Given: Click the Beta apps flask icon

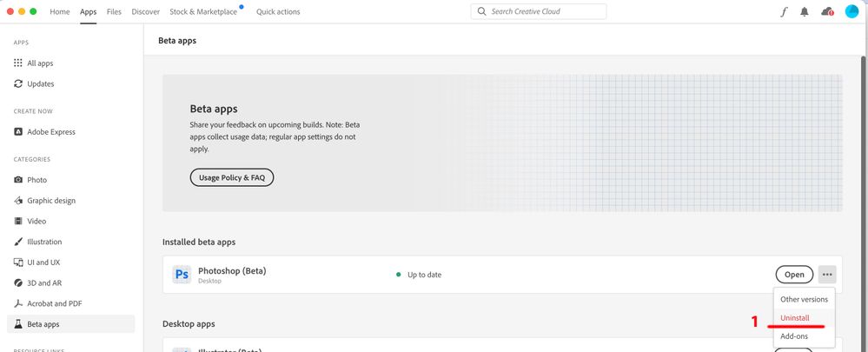Looking at the screenshot, I should [x=18, y=324].
